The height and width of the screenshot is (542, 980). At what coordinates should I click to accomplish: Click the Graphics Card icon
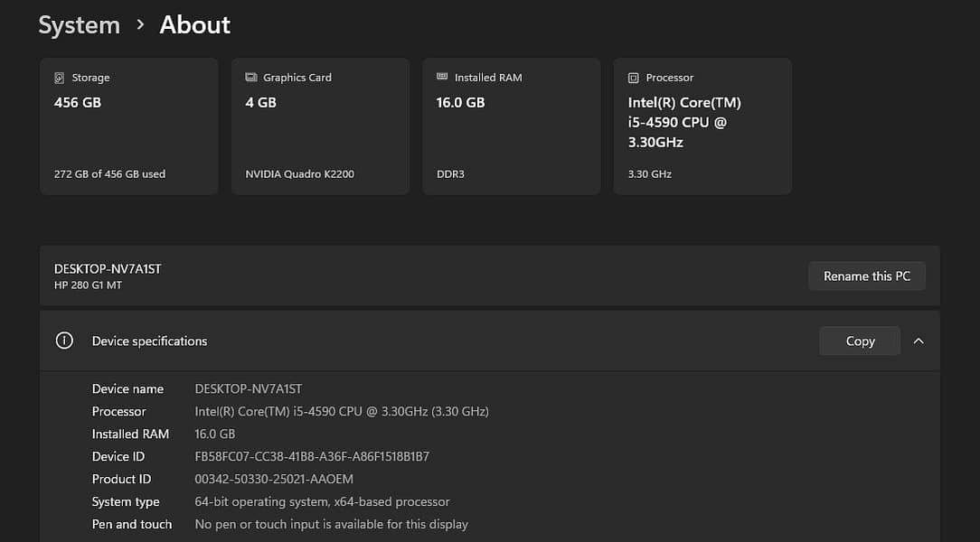point(251,78)
